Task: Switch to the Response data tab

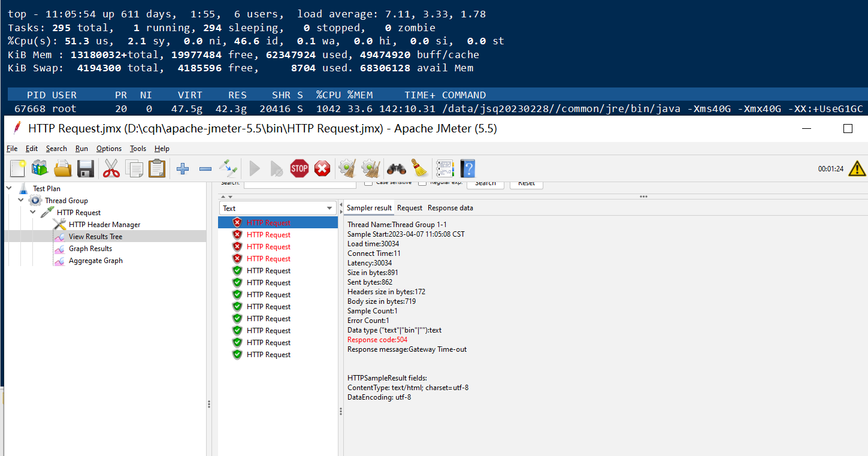Action: pyautogui.click(x=450, y=208)
